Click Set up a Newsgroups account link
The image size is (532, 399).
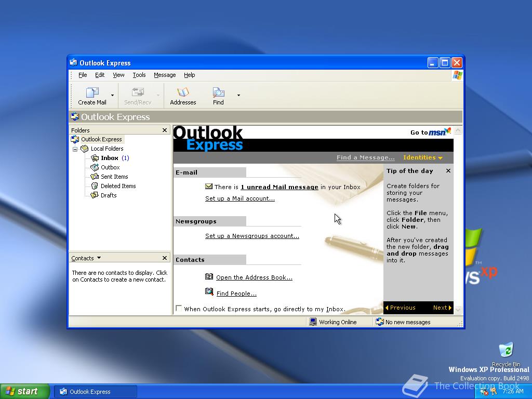(x=252, y=236)
